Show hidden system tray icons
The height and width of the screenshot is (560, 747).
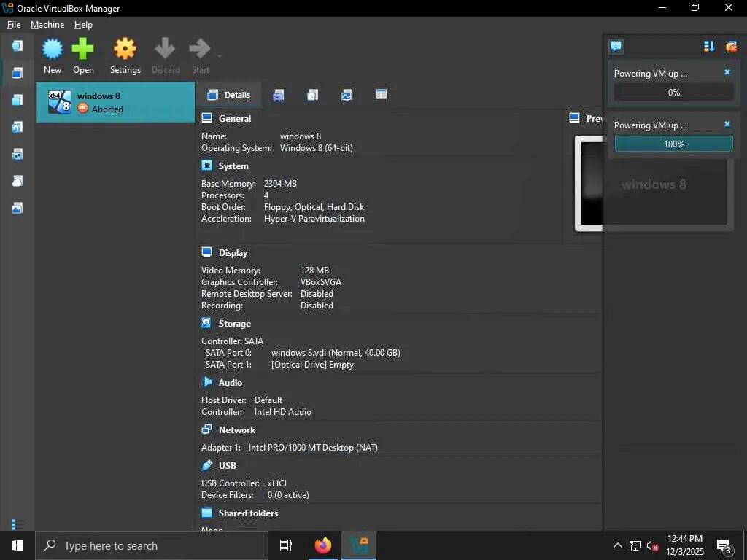pyautogui.click(x=617, y=545)
